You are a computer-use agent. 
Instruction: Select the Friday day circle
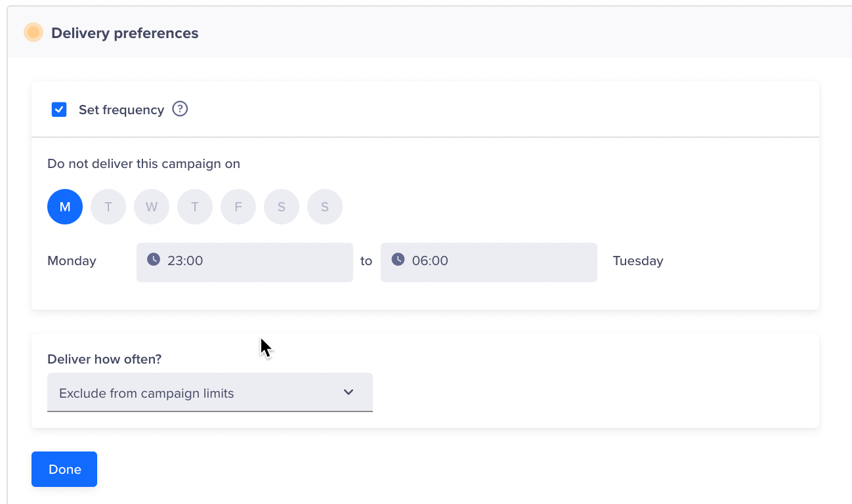(x=238, y=207)
